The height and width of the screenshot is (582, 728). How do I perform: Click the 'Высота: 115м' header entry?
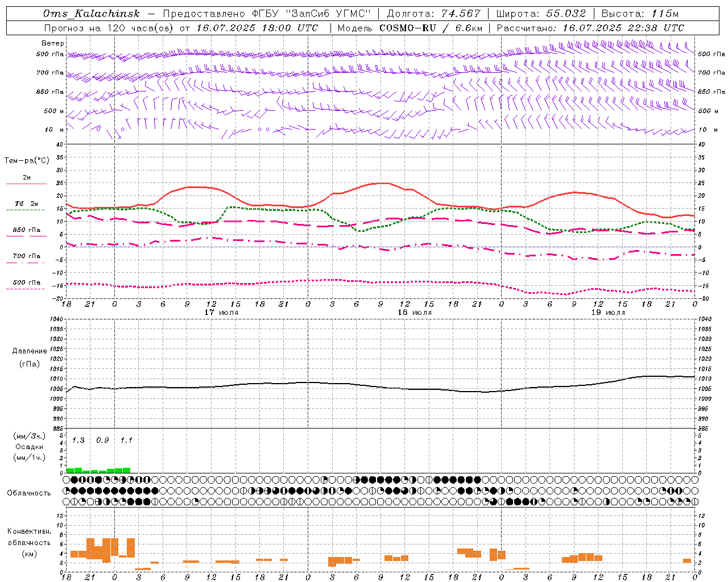coord(640,14)
